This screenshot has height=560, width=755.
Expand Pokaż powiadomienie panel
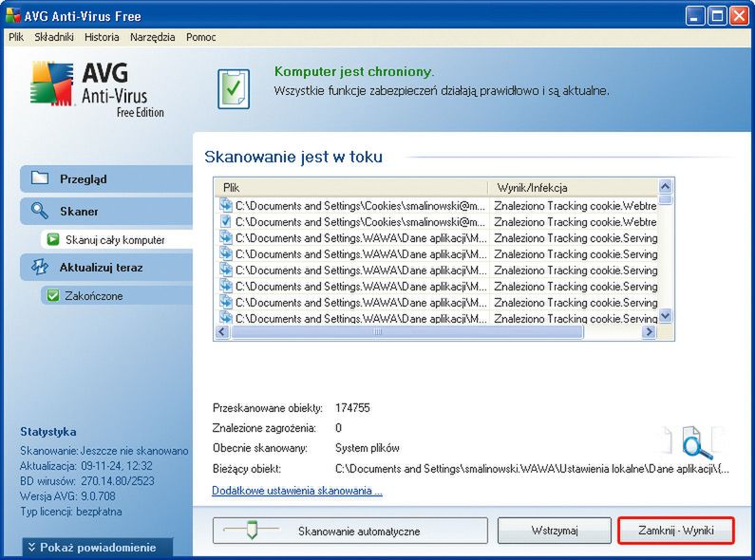pos(98,548)
